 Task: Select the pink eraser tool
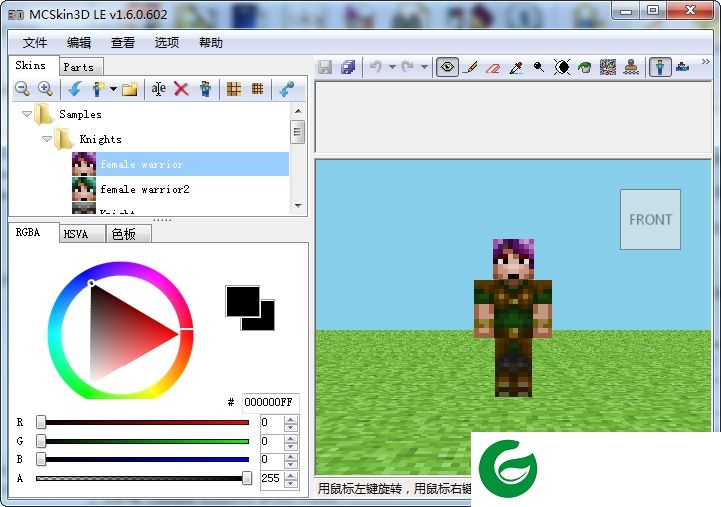tap(493, 68)
